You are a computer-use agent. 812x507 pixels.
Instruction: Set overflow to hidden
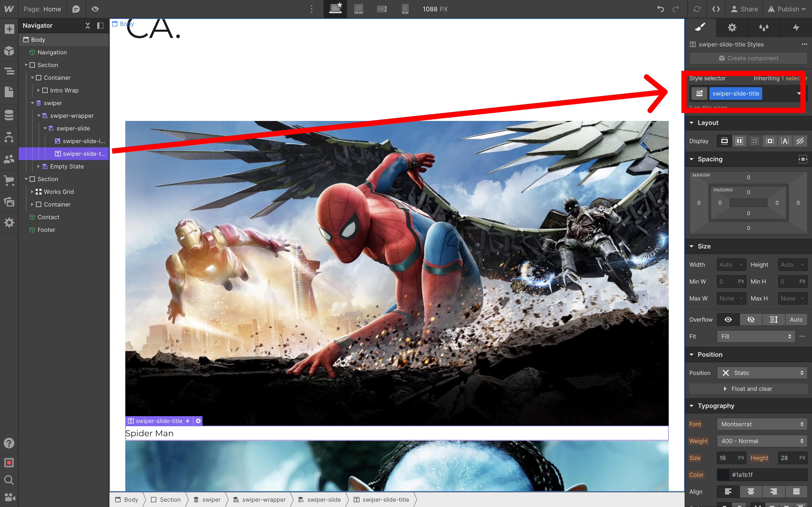tap(751, 320)
